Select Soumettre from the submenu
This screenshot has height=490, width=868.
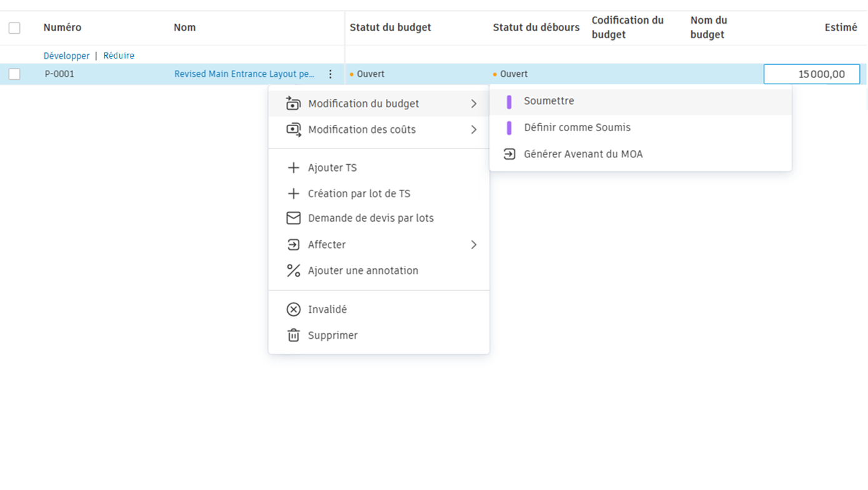(x=549, y=101)
